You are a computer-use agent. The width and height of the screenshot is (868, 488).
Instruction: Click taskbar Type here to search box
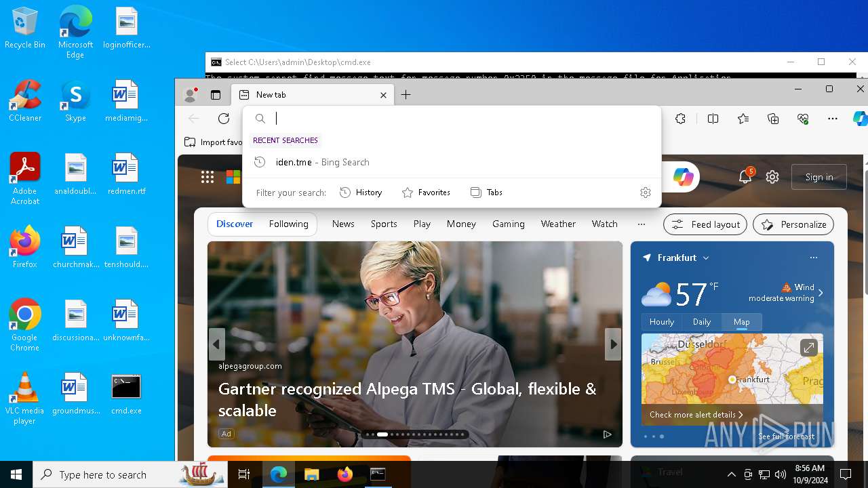(x=130, y=474)
